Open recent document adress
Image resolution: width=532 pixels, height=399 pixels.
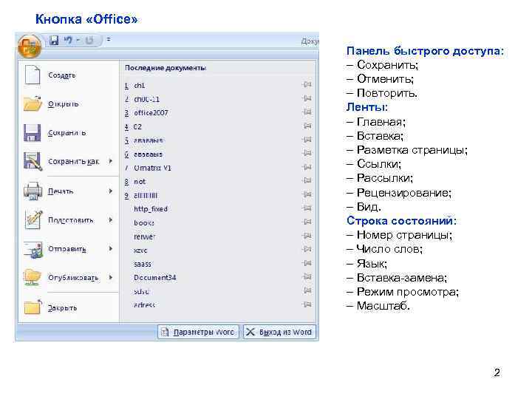coord(218,304)
